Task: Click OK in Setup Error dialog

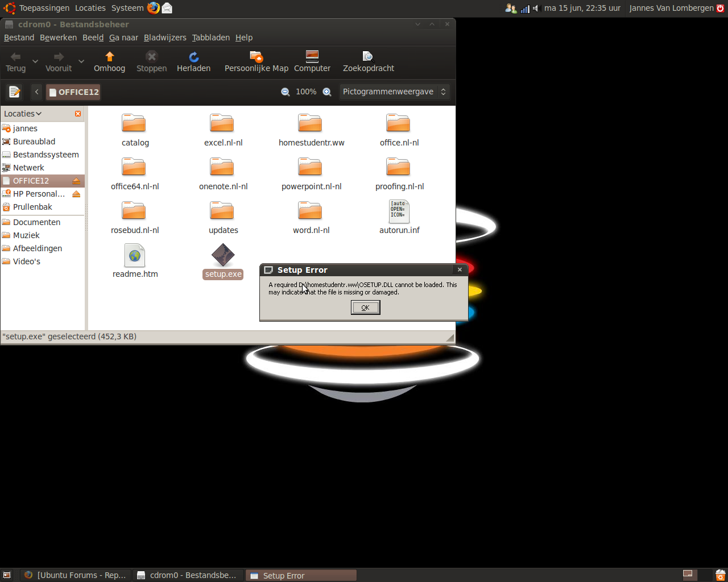Action: point(365,307)
